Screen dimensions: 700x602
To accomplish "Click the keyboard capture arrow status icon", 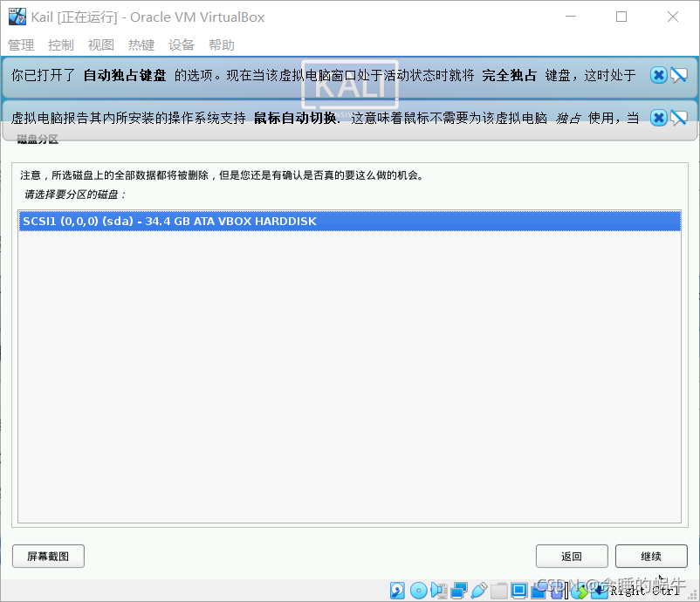I will point(600,591).
